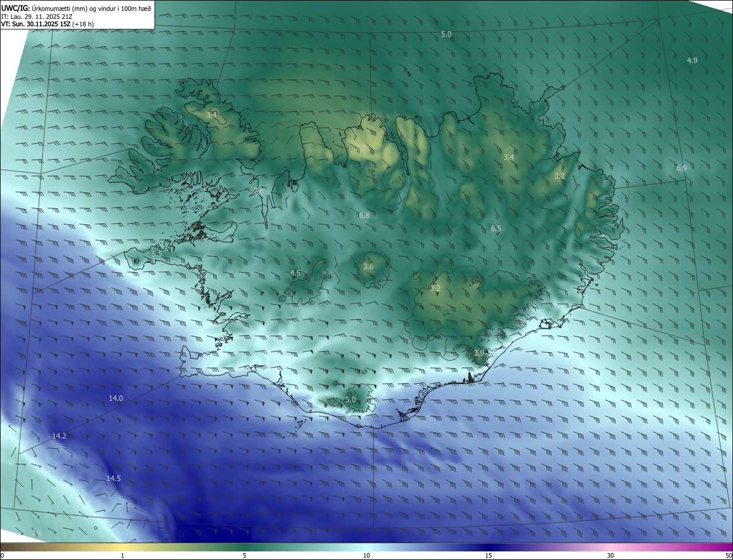Select the 3.9 value near the southeast coast
This screenshot has width=733, height=560.
coord(479,353)
